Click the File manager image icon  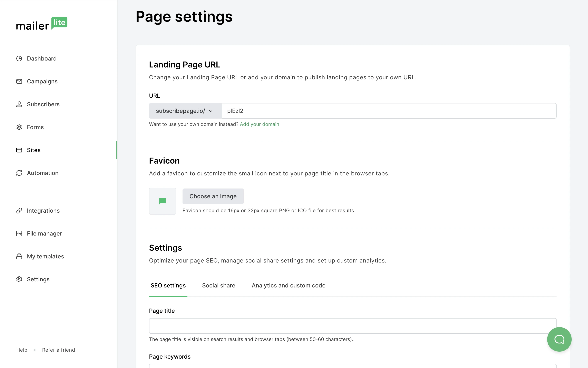click(19, 233)
